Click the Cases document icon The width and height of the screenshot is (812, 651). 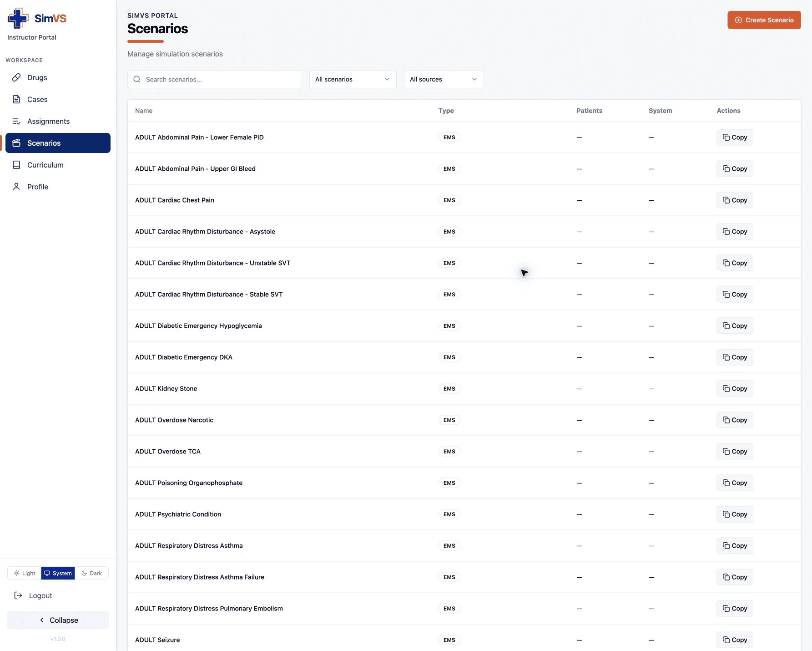tap(16, 99)
